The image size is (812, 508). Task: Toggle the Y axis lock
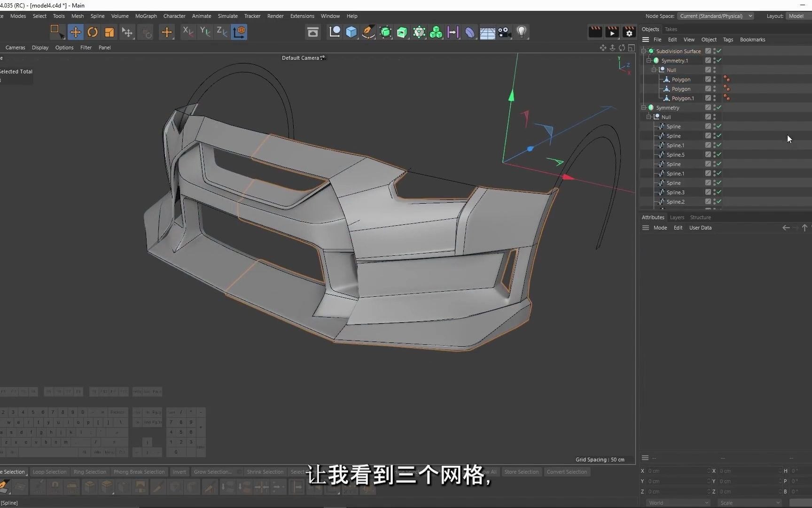tap(205, 32)
